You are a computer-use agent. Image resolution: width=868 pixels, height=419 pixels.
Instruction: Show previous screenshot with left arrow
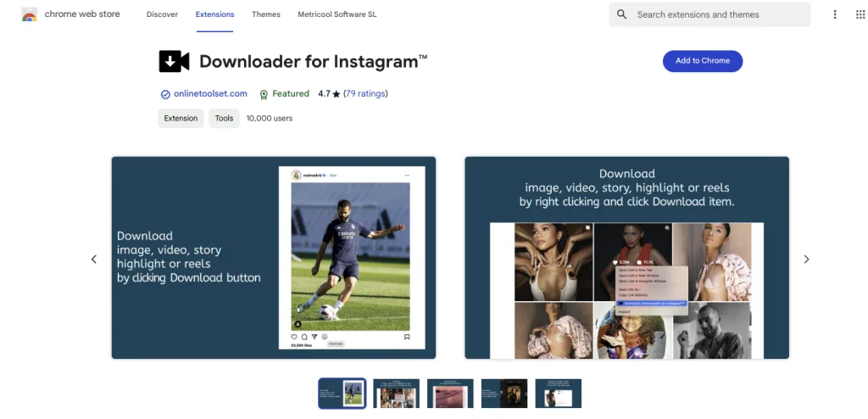coord(94,259)
